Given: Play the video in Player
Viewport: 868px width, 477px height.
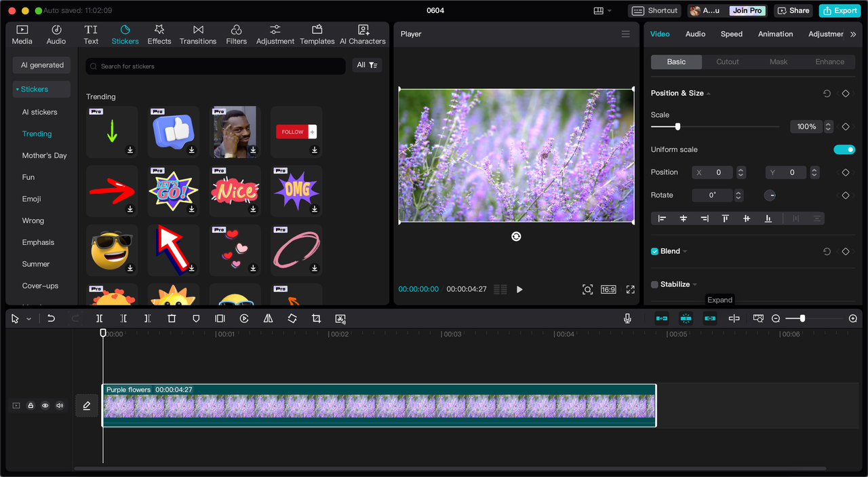Looking at the screenshot, I should [x=519, y=289].
